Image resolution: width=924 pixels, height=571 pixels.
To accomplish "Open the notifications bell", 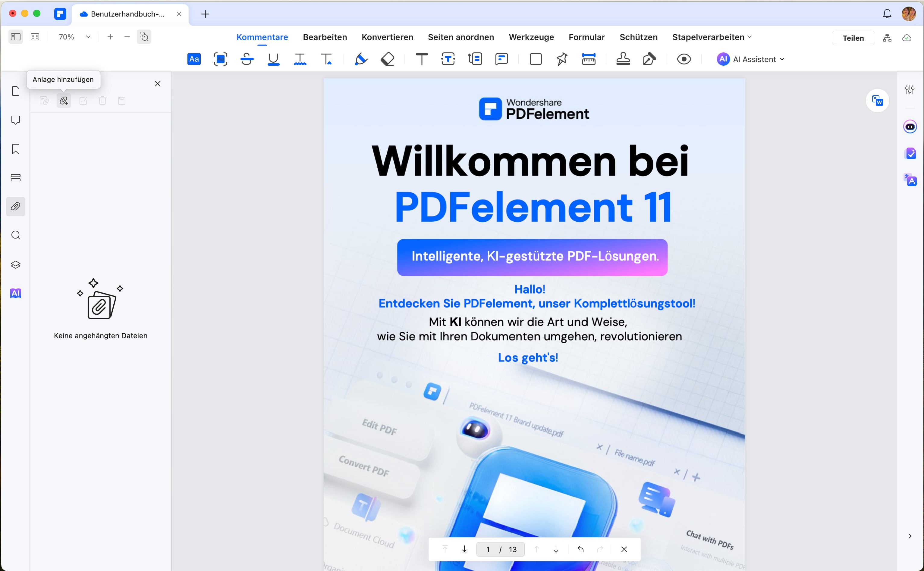I will pyautogui.click(x=887, y=14).
